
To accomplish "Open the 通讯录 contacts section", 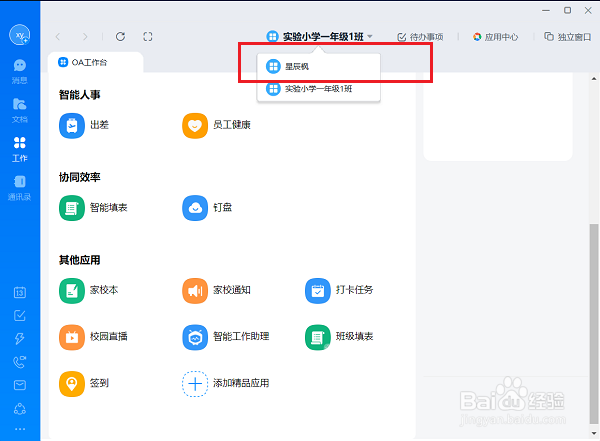I will coord(20,188).
